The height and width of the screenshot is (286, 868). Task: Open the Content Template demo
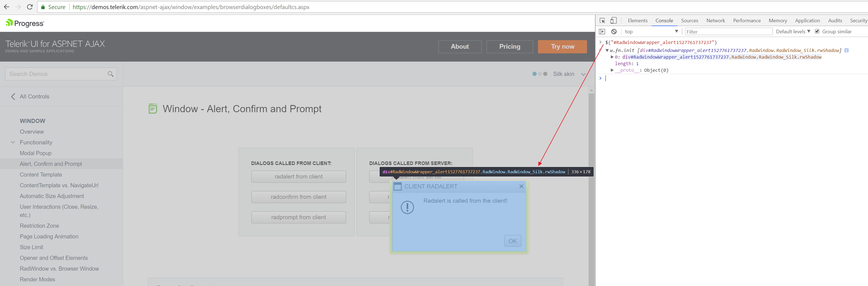click(41, 175)
